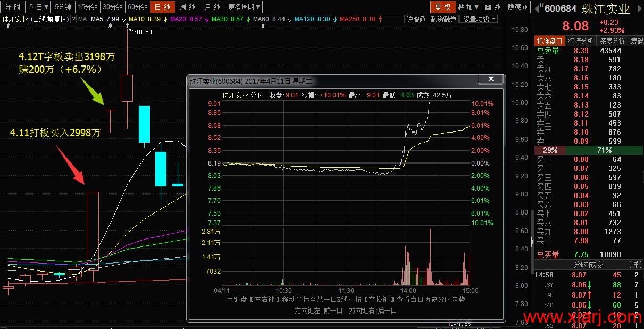Click the large 8.08 current price
This screenshot has height=329, width=644.
point(575,26)
